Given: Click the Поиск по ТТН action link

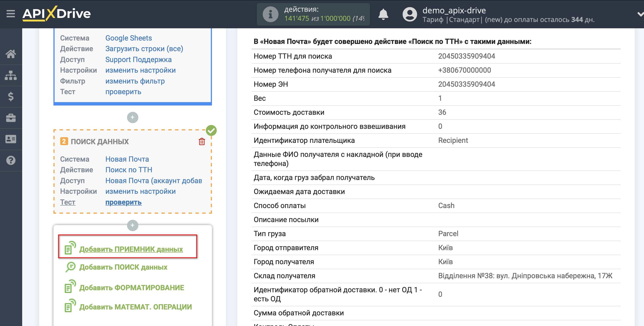Looking at the screenshot, I should click(129, 170).
